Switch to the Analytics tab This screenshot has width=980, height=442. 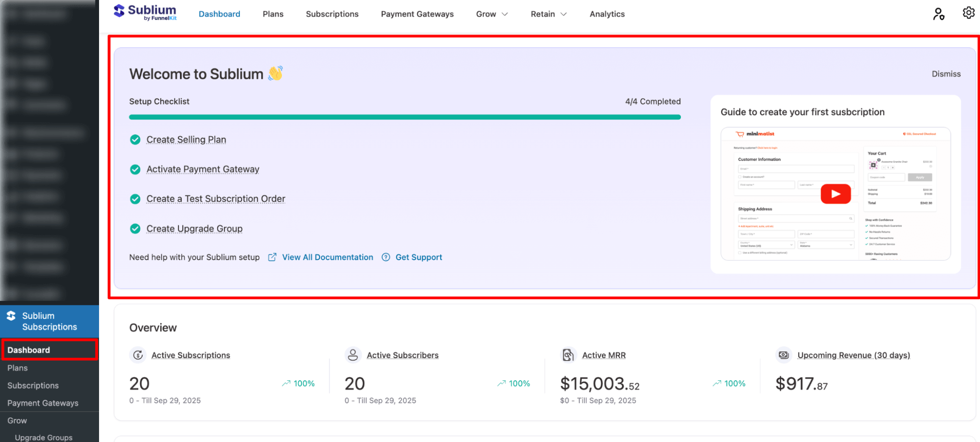click(607, 14)
